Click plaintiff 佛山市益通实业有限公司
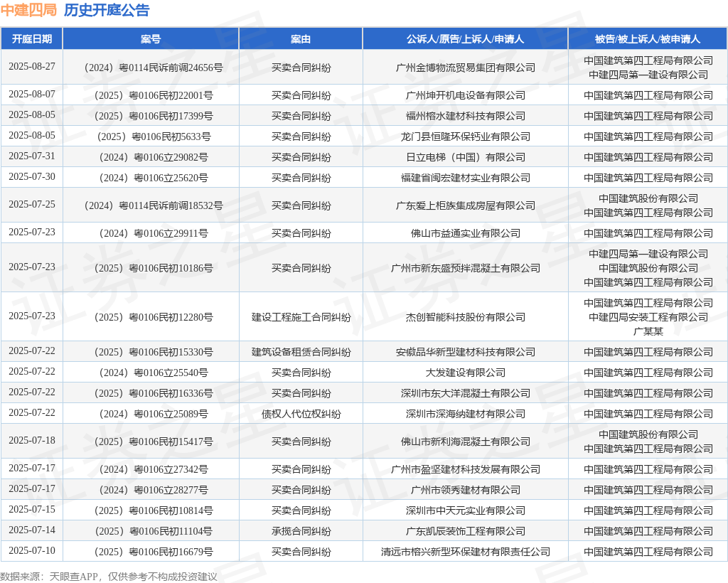728x583 pixels. 465,233
